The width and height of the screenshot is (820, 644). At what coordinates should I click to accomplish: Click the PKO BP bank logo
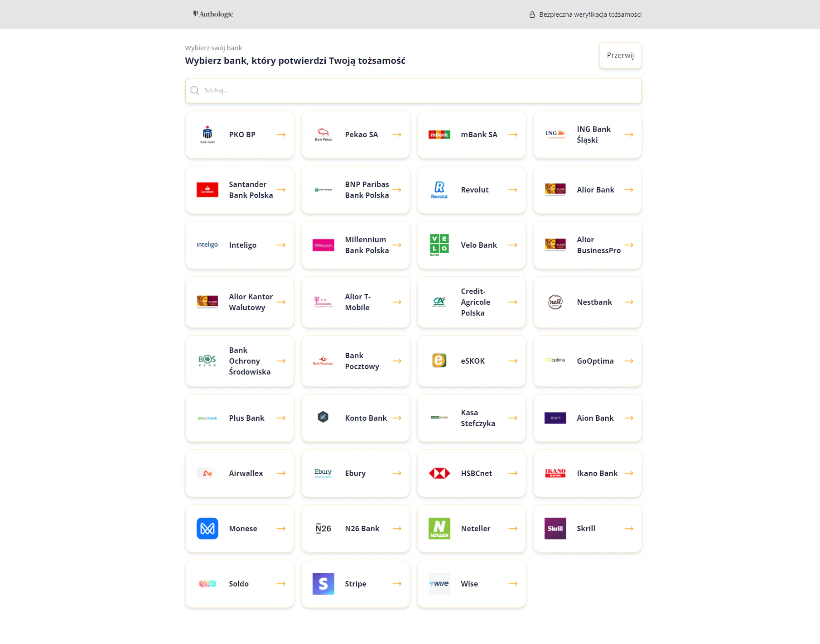207,135
